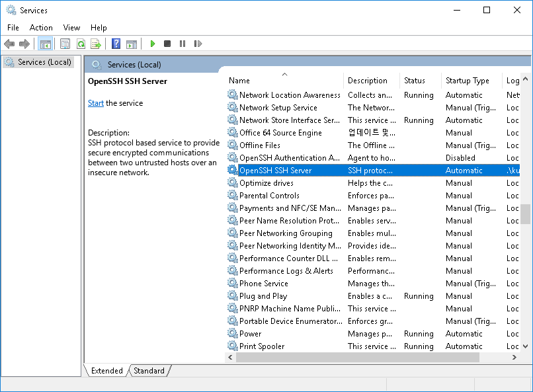Select the Print Spooler service row
The width and height of the screenshot is (533, 392).
[262, 346]
